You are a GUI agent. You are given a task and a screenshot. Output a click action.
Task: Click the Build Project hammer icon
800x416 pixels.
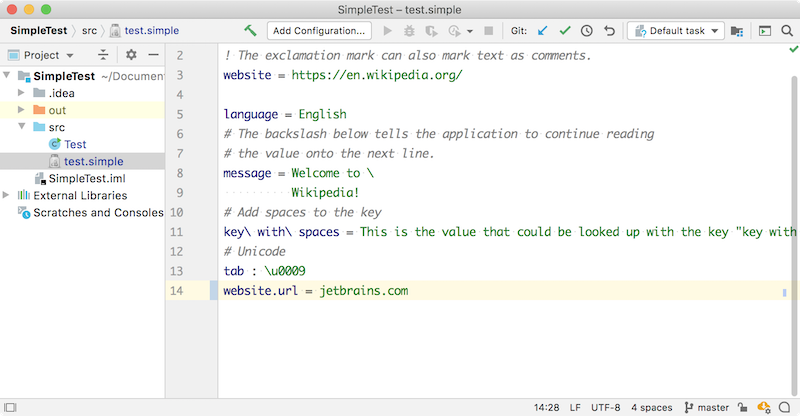tap(250, 31)
